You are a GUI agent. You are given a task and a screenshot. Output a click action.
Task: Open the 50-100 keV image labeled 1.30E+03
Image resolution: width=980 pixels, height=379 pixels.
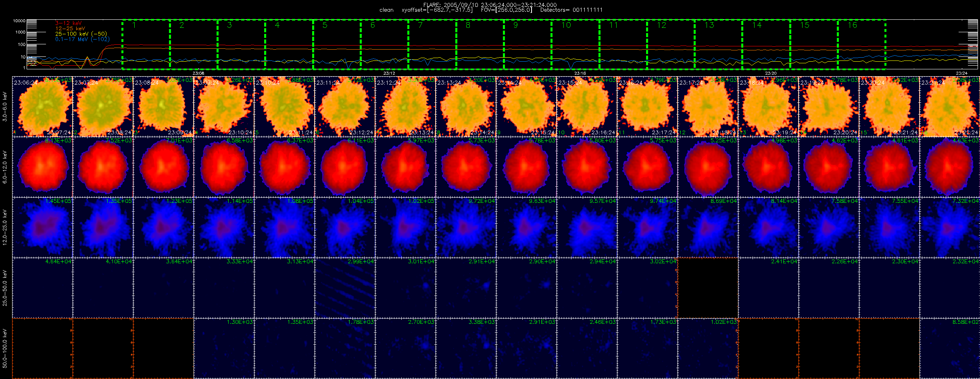(224, 348)
